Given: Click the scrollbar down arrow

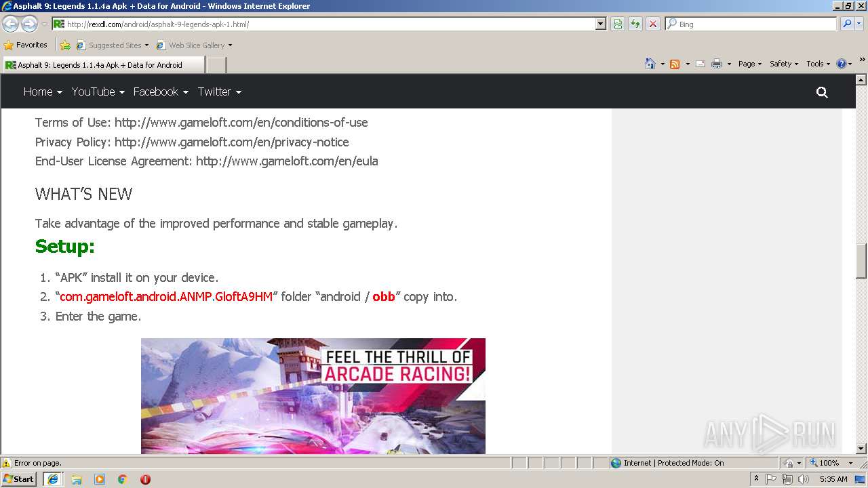Looking at the screenshot, I should (x=861, y=449).
